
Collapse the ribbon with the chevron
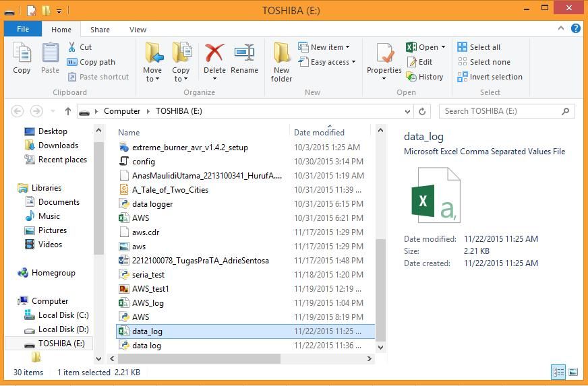[x=561, y=28]
